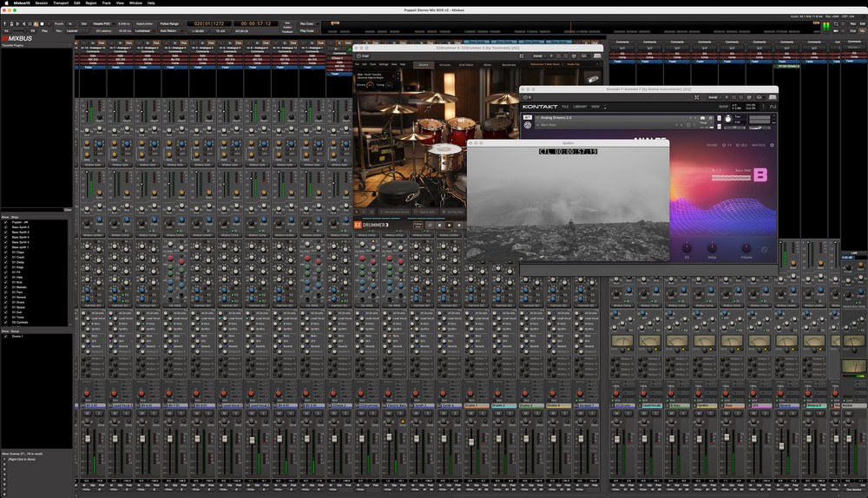Open the Layered record mode dropdown
868x498 pixels.
tap(76, 31)
